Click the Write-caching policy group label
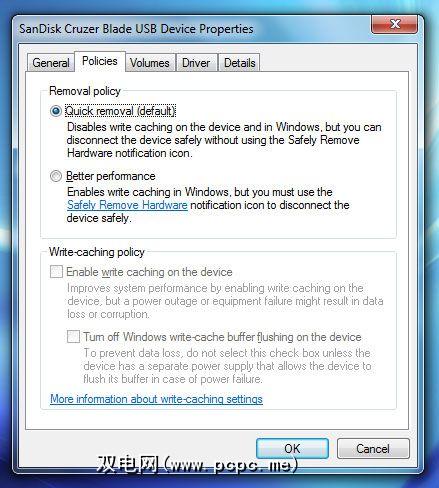Viewport: 439px width, 488px height. [x=97, y=252]
